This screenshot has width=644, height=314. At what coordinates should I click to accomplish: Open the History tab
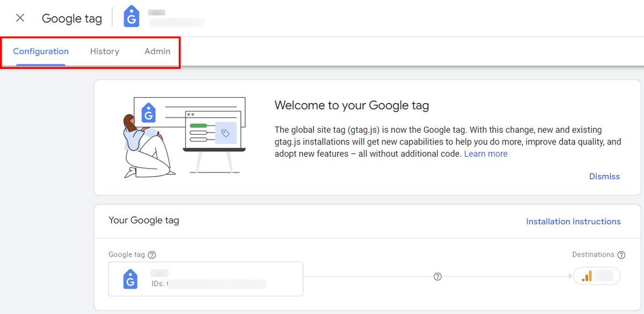coord(105,52)
